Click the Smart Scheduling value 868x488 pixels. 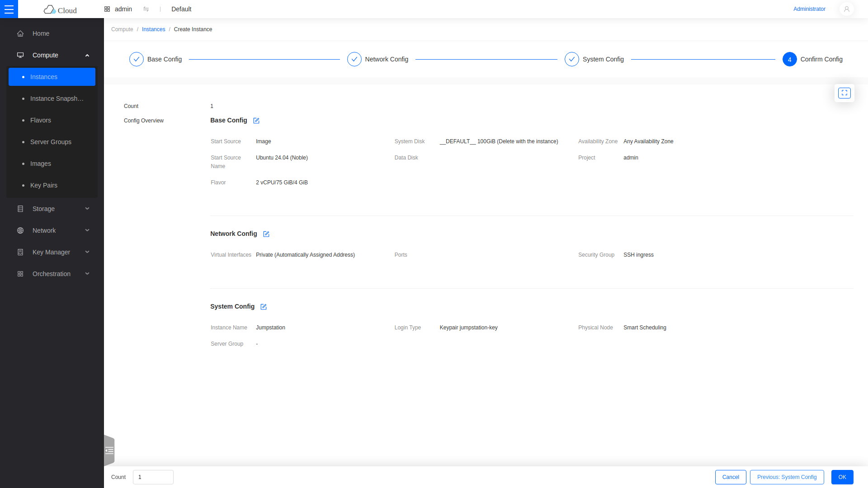645,328
